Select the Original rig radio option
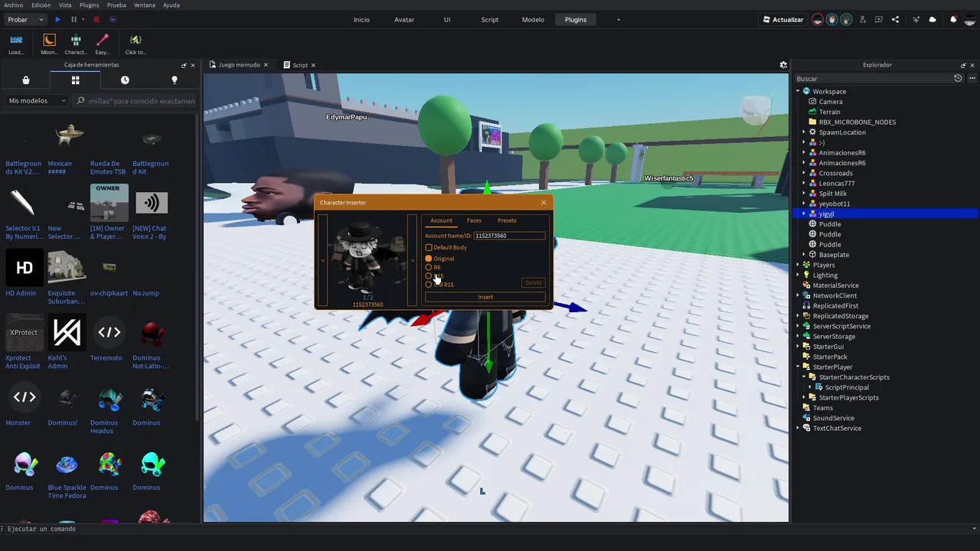Viewport: 980px width, 551px height. 429,259
